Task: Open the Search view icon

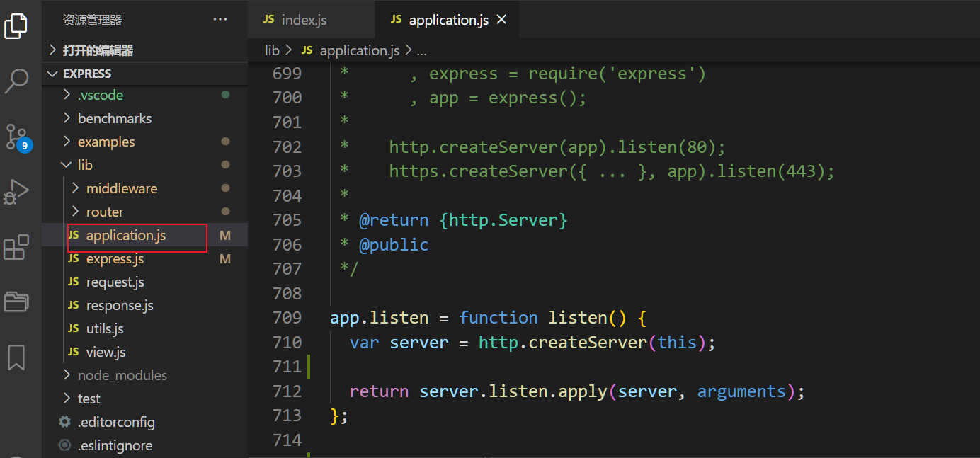Action: coord(16,81)
